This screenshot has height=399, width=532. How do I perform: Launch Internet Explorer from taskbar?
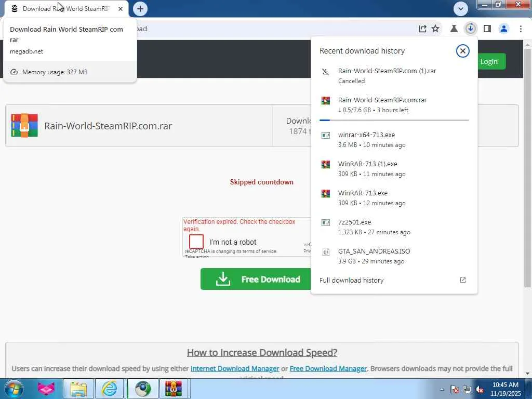click(x=110, y=389)
